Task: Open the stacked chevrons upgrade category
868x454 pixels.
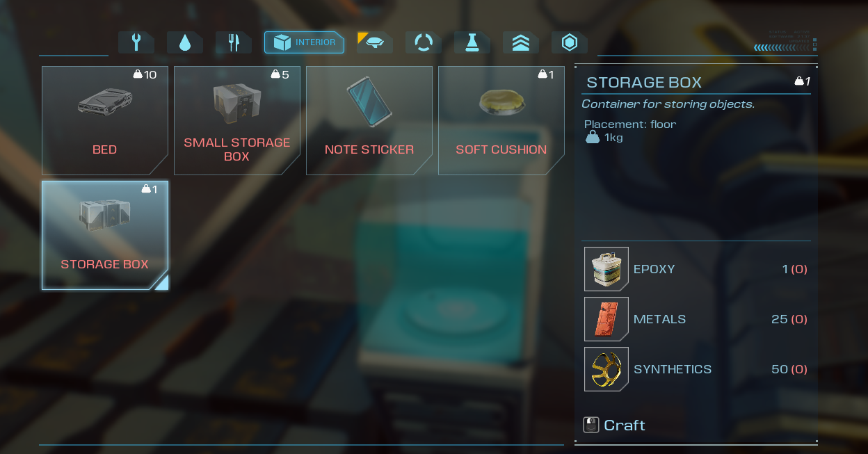Action: pyautogui.click(x=521, y=42)
